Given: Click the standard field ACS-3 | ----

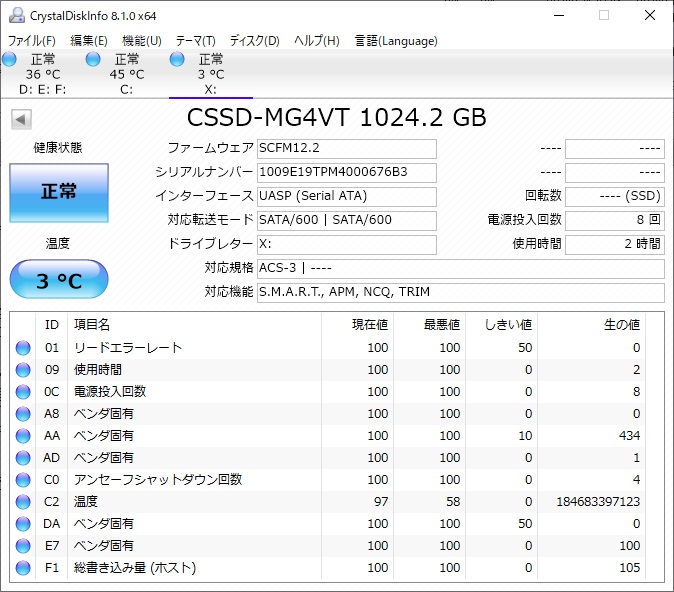Looking at the screenshot, I should [461, 269].
